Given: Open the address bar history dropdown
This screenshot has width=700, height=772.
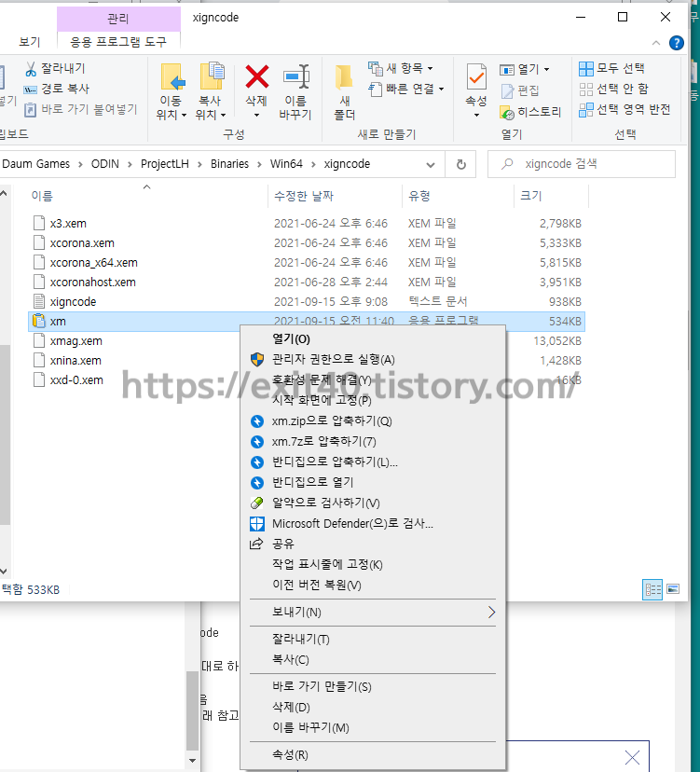Looking at the screenshot, I should [x=431, y=164].
